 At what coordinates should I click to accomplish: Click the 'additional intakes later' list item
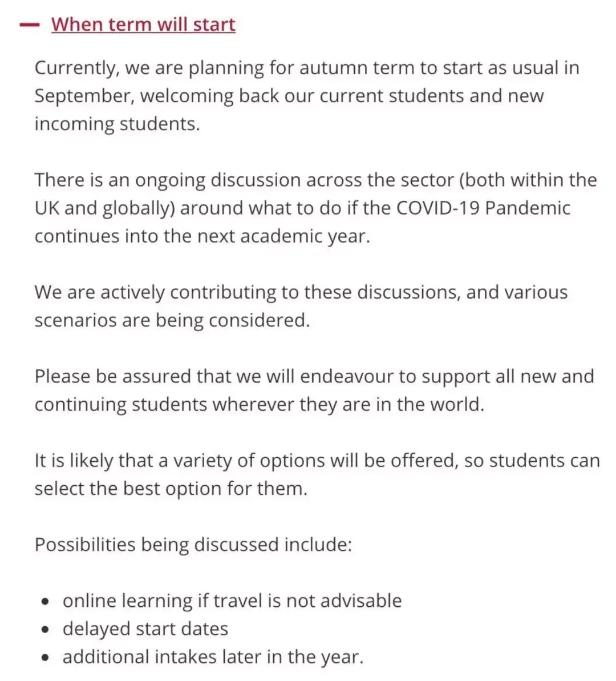(212, 656)
